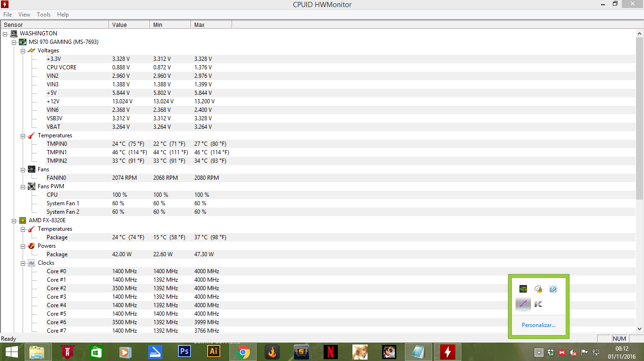Screen dimensions: 644x361
Task: Click the Powers flame icon
Action: coord(32,246)
